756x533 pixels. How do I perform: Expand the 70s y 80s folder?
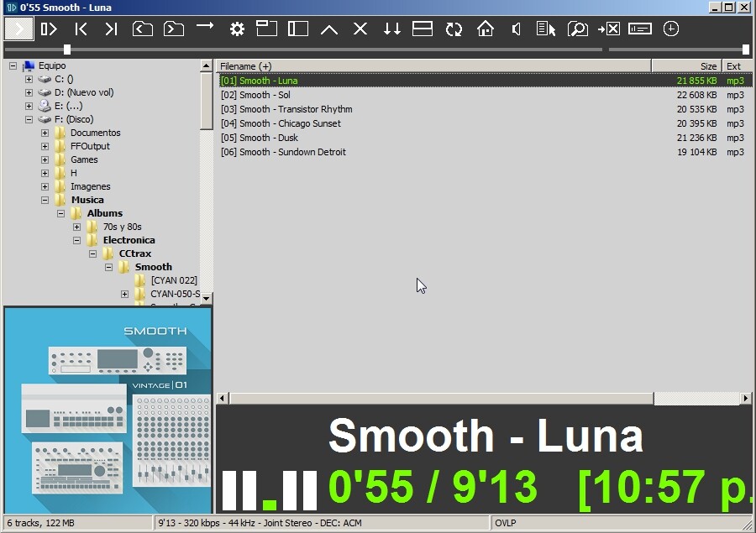[x=76, y=227]
